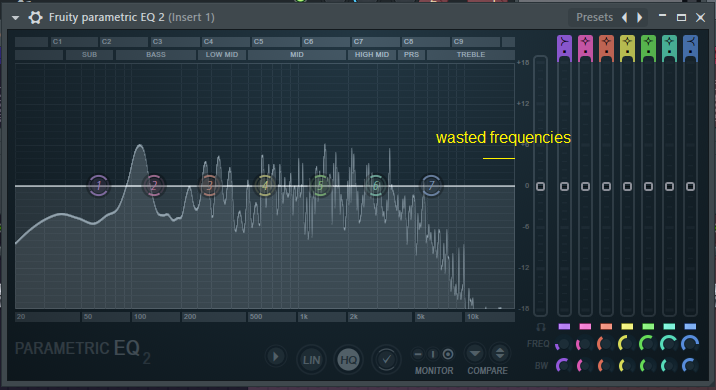Click the COMPARE up-down arrows button
This screenshot has height=390, width=716.
(500, 353)
